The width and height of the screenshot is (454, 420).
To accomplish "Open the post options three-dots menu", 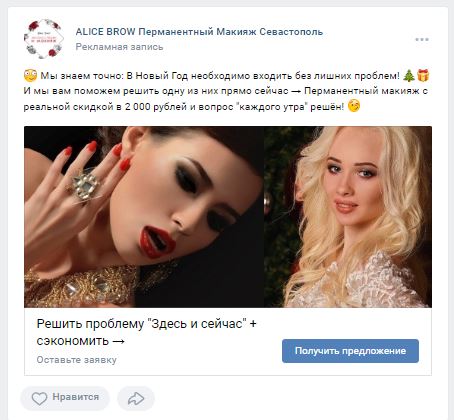I will click(x=422, y=40).
